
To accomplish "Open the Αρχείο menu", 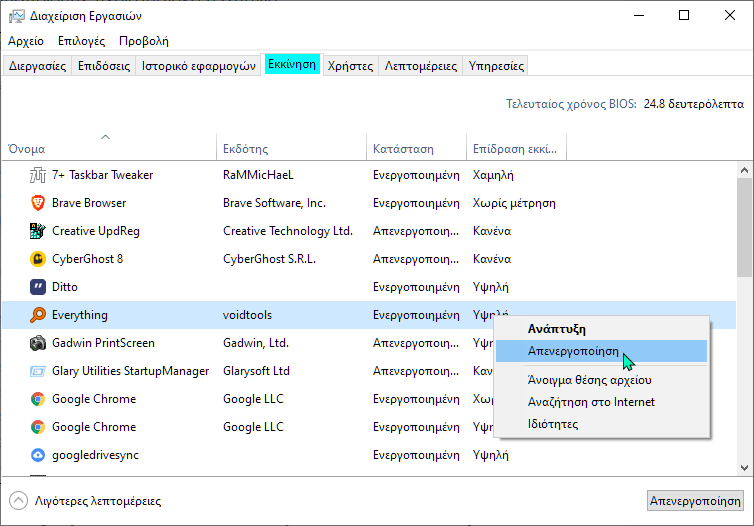I will [26, 41].
